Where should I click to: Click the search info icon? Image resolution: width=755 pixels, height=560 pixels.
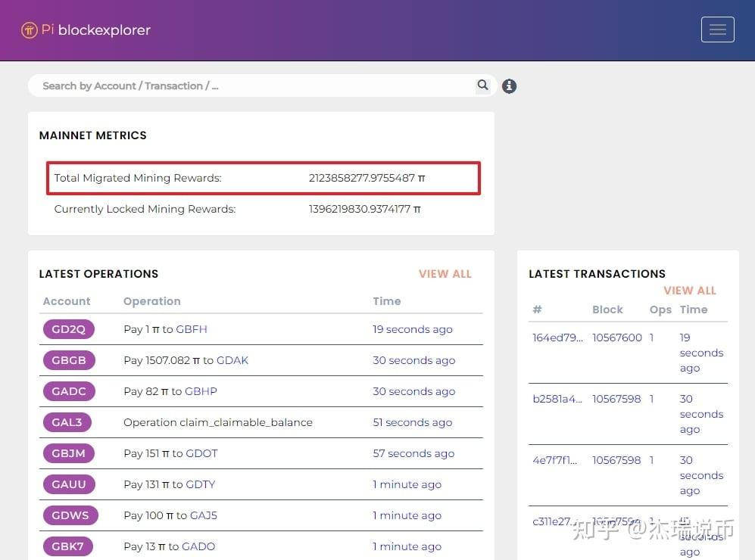coord(509,86)
